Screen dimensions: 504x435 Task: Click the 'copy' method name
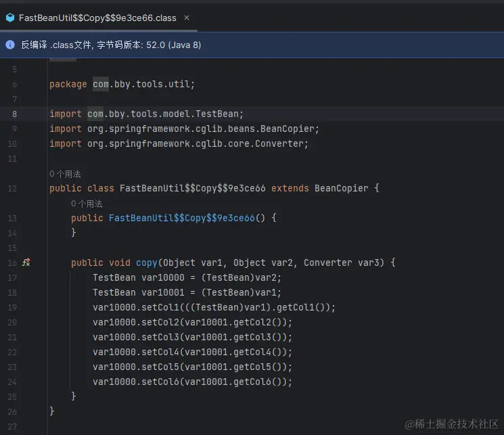147,263
